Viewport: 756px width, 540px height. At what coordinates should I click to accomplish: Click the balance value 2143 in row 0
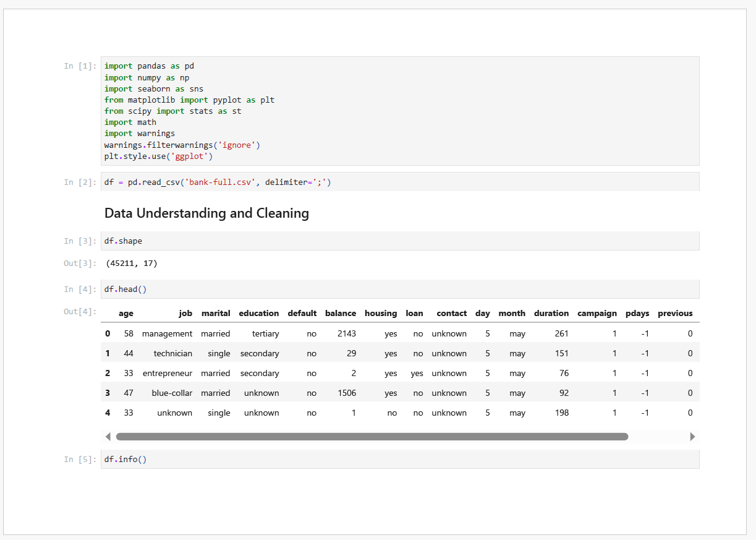tap(347, 334)
